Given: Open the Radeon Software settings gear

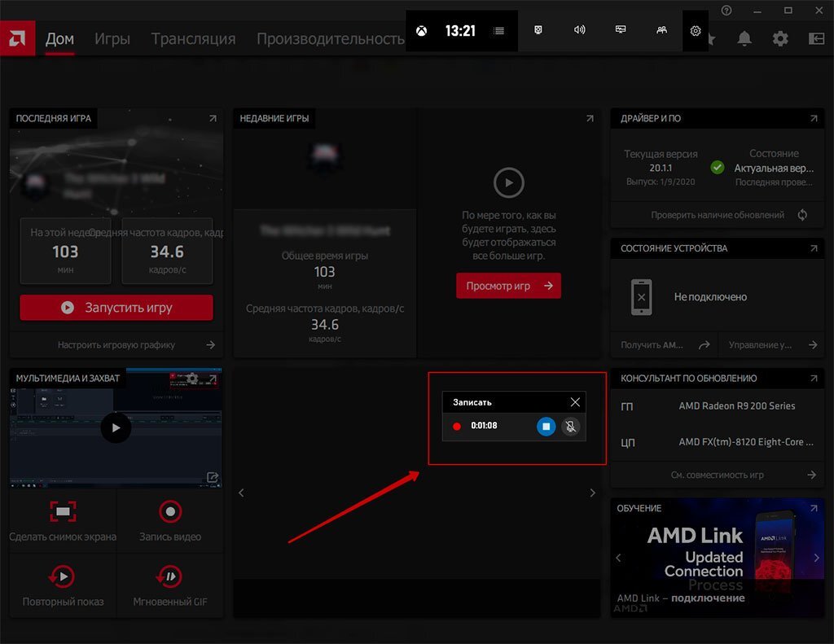Looking at the screenshot, I should point(779,38).
